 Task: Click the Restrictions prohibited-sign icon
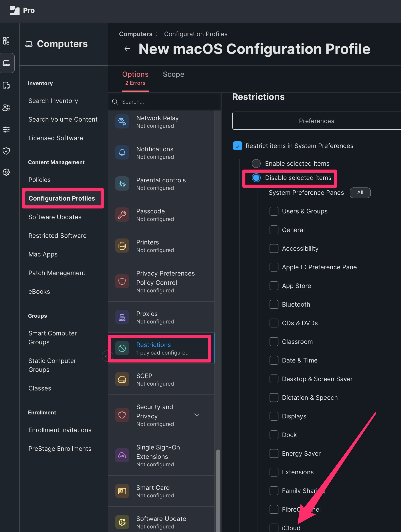coord(122,348)
